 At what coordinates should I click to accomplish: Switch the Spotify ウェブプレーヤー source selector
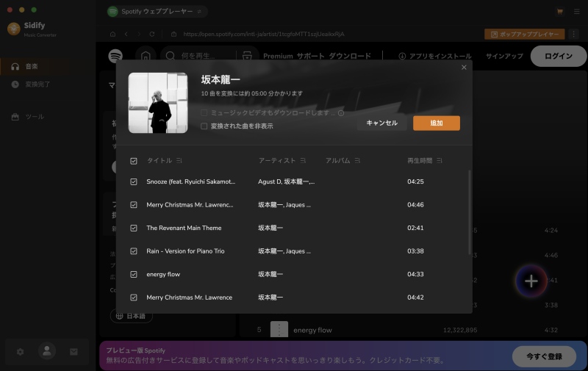coord(157,12)
